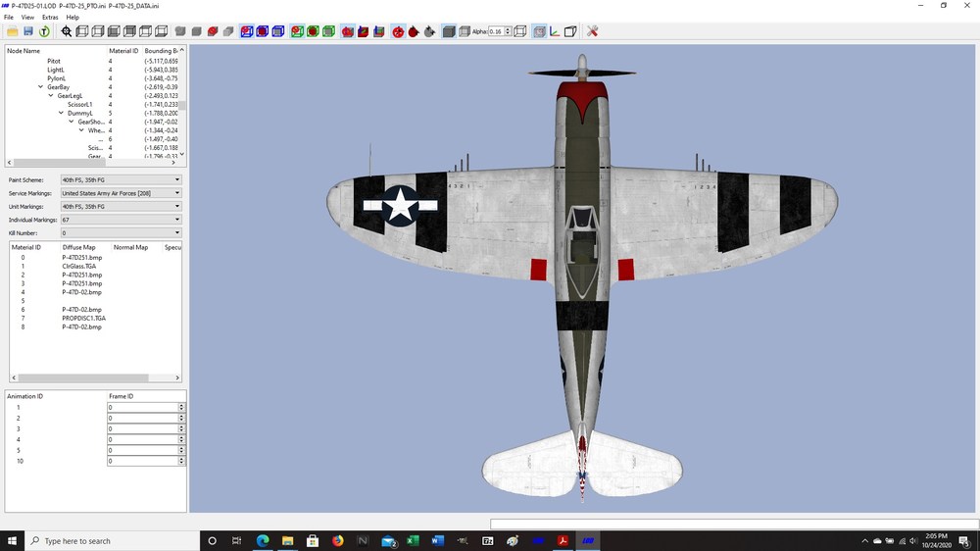The image size is (980, 551).
Task: Click the Frame ID field for Animation 1
Action: click(143, 407)
